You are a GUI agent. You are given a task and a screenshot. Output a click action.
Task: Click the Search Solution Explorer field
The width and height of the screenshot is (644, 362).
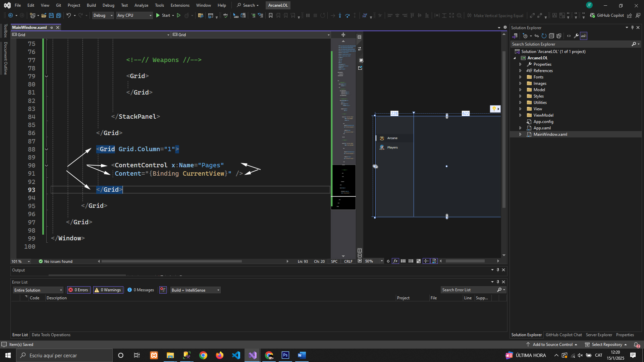coord(570,44)
